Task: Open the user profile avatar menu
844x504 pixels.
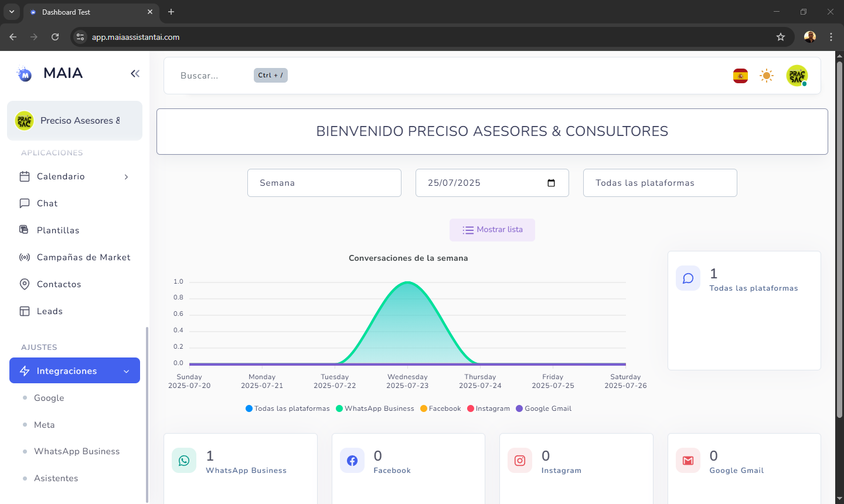Action: (x=797, y=76)
